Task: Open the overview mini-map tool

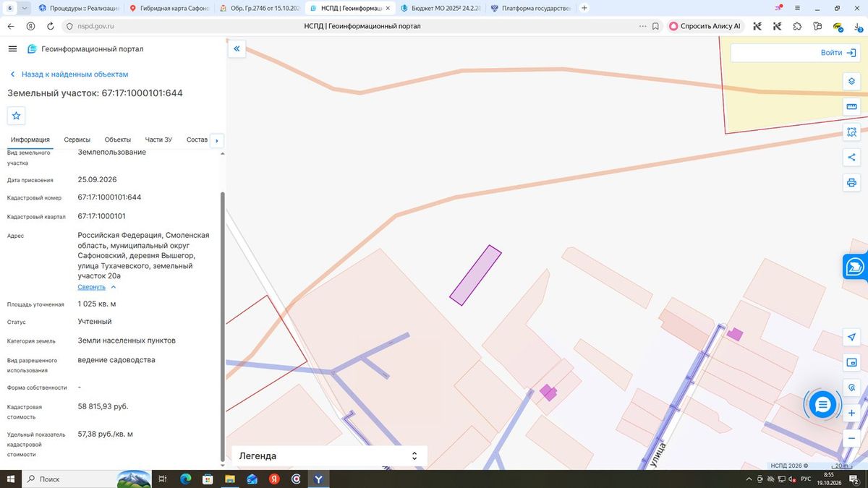Action: tap(852, 362)
